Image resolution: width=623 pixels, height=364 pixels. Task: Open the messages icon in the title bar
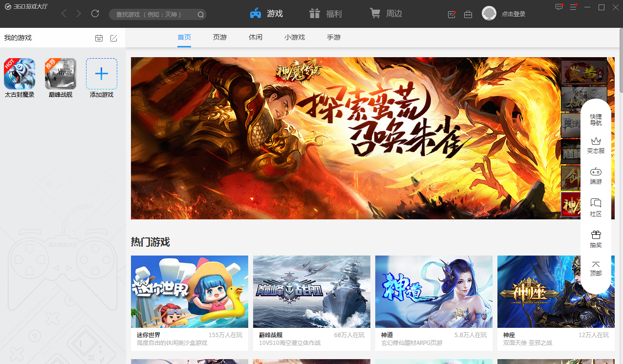pos(559,7)
